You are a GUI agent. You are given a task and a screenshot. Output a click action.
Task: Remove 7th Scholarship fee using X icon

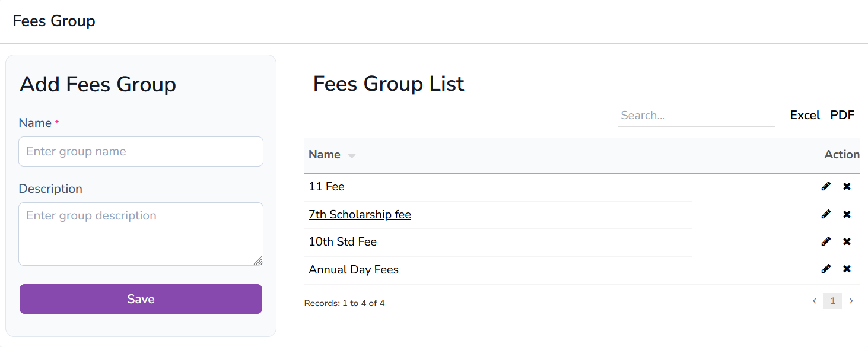pyautogui.click(x=847, y=214)
